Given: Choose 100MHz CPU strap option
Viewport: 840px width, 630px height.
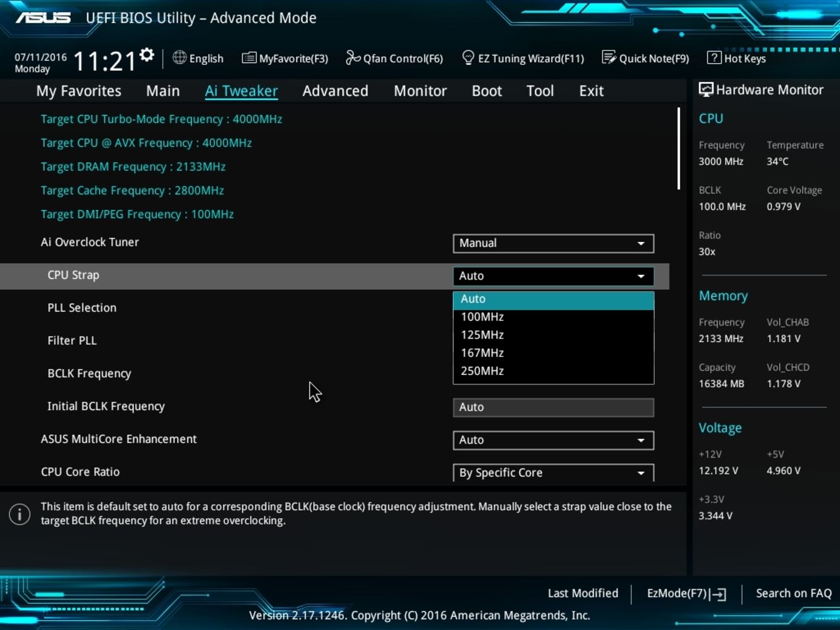Looking at the screenshot, I should click(553, 317).
